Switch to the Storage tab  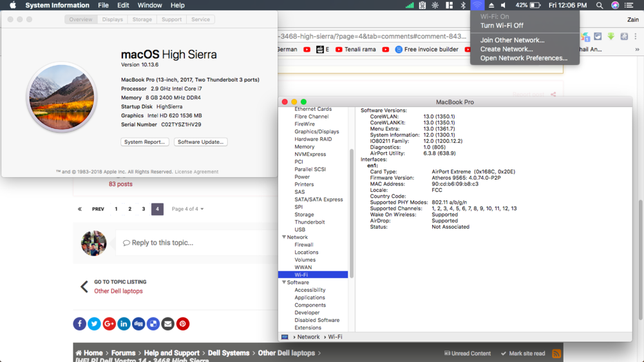[x=142, y=19]
